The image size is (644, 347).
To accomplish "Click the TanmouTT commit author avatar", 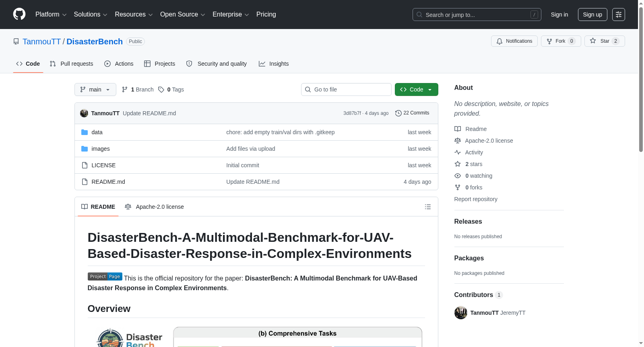I will [x=84, y=113].
